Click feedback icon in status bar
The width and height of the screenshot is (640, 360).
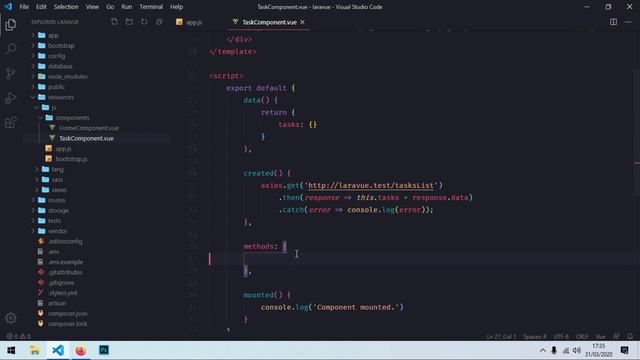tap(616, 336)
